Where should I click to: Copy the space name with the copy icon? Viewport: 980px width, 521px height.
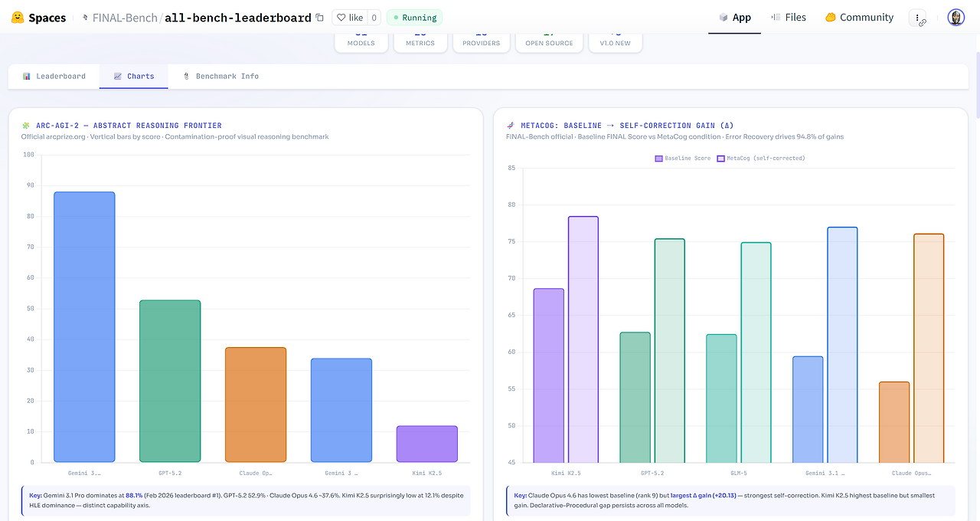(319, 18)
